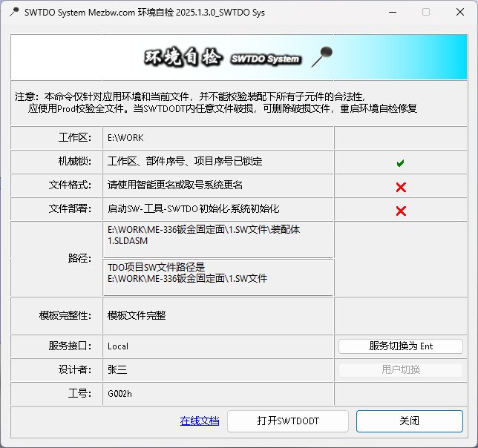Image resolution: width=478 pixels, height=448 pixels.
Task: Select the 工作区 value E:\WORK
Action: [x=126, y=138]
